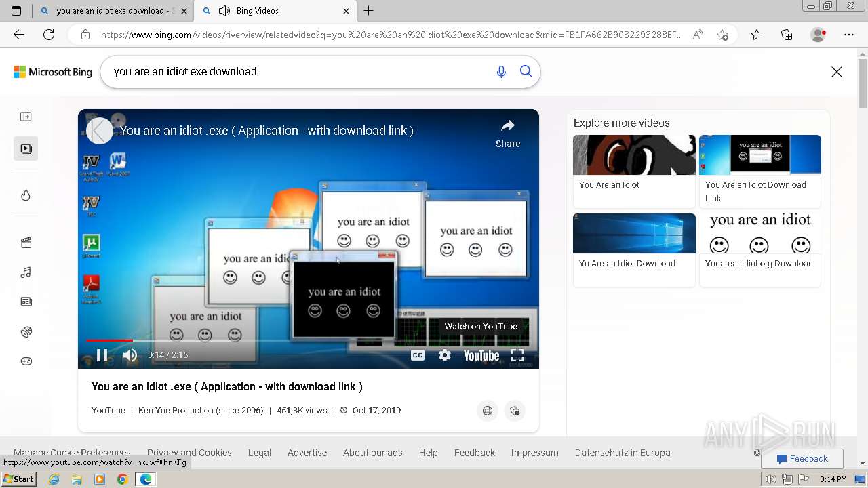The height and width of the screenshot is (488, 868).
Task: Open the Impressum footer link
Action: [535, 453]
